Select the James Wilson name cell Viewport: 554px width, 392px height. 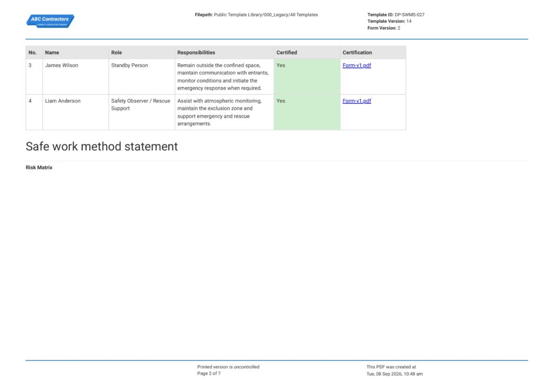coord(76,77)
